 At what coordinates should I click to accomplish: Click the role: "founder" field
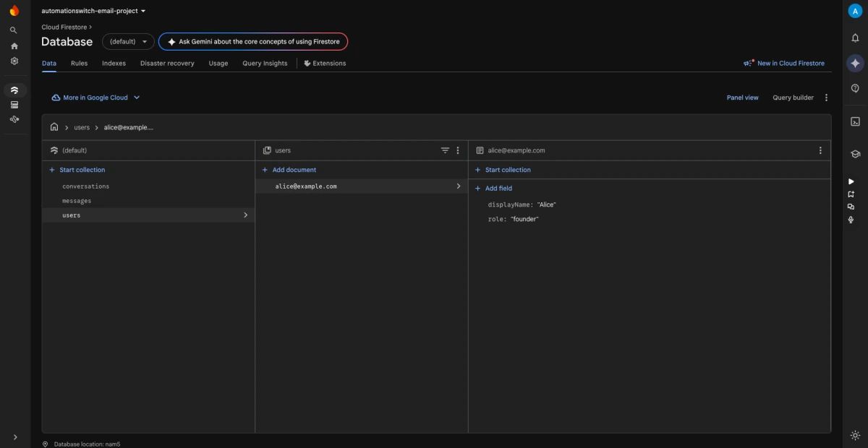[514, 219]
